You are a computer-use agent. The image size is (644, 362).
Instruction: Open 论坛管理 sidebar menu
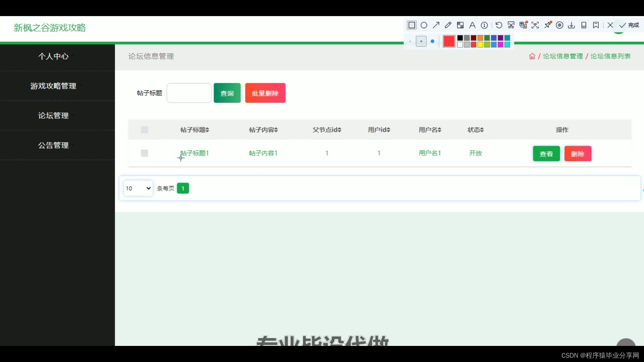pyautogui.click(x=53, y=116)
